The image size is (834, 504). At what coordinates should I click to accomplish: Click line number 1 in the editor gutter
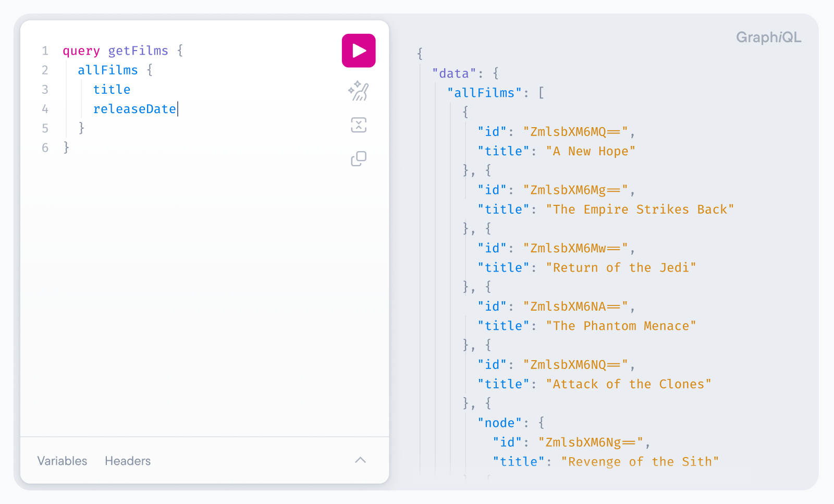pyautogui.click(x=45, y=51)
